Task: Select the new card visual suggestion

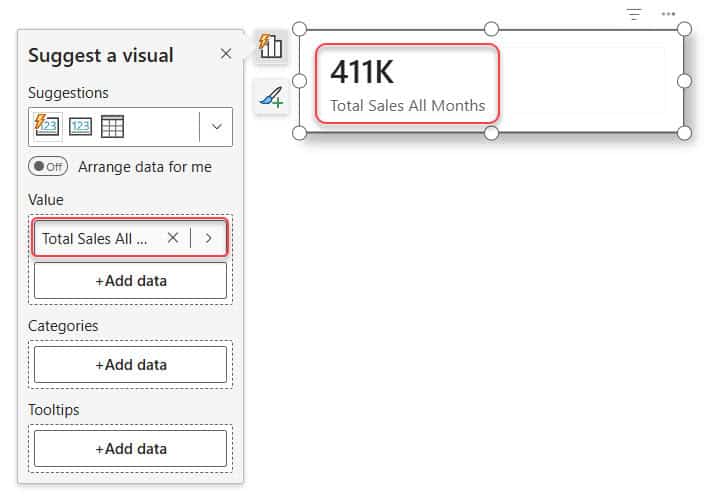Action: [47, 126]
